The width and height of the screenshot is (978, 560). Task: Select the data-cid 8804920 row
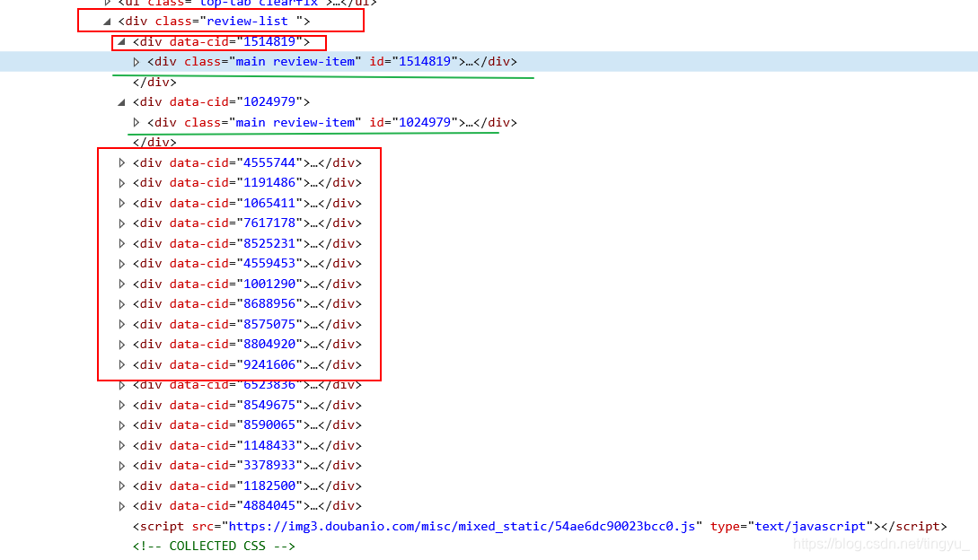[x=247, y=345]
